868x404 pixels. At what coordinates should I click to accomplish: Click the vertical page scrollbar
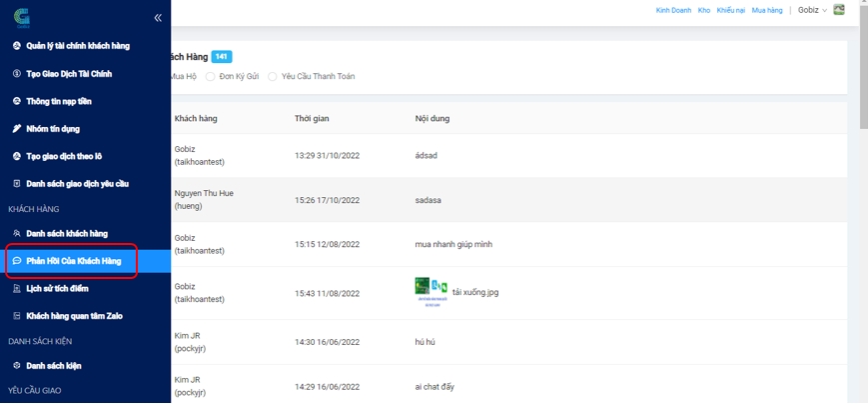[863, 80]
